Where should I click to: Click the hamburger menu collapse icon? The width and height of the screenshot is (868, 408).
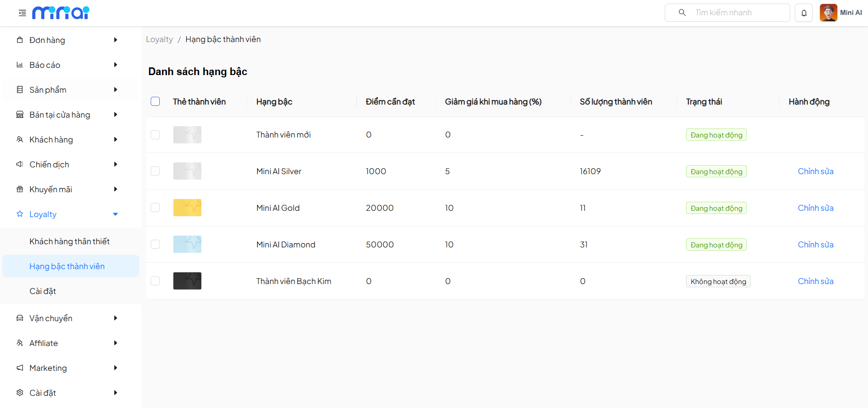[22, 13]
